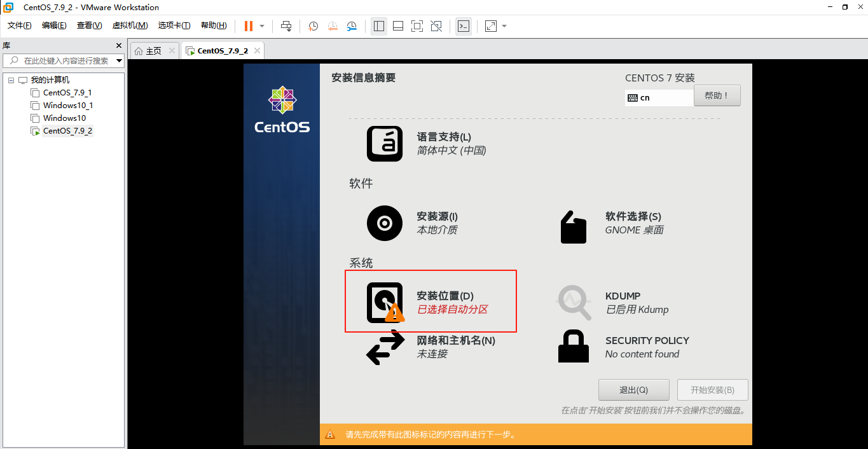The image size is (868, 449).
Task: Click the console view icon
Action: (x=464, y=26)
